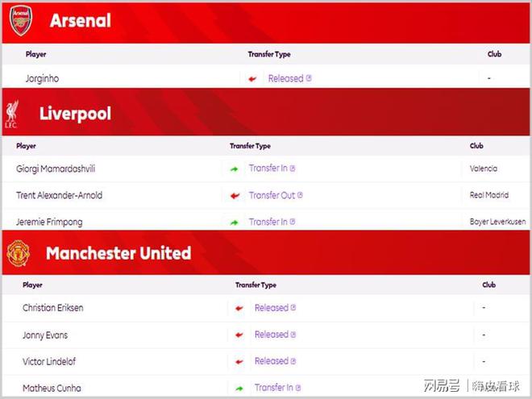Screen dimensions: 532x399
Task: Click the Manchester United club crest
Action: (x=18, y=253)
